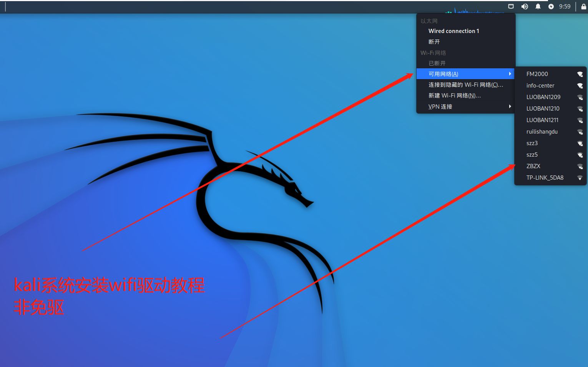This screenshot has height=367, width=588.
Task: Open the wired network tray icon
Action: [x=511, y=7]
